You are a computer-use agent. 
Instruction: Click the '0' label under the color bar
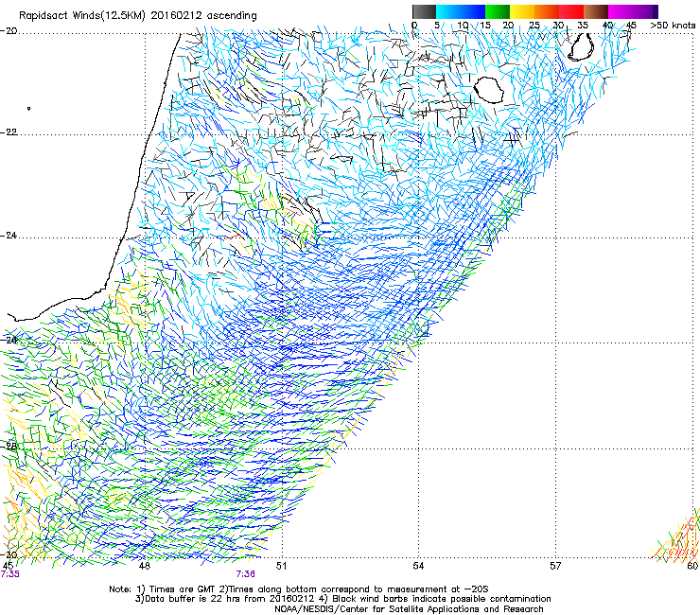click(x=414, y=25)
